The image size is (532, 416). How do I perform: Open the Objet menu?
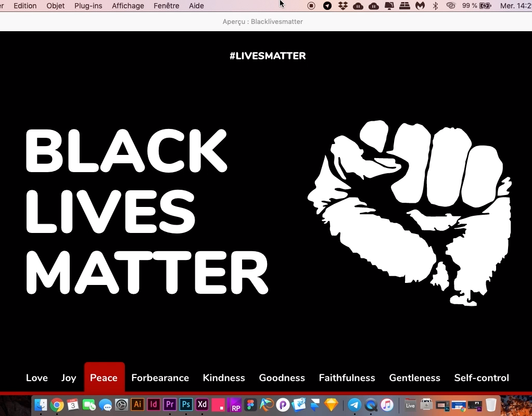[56, 6]
